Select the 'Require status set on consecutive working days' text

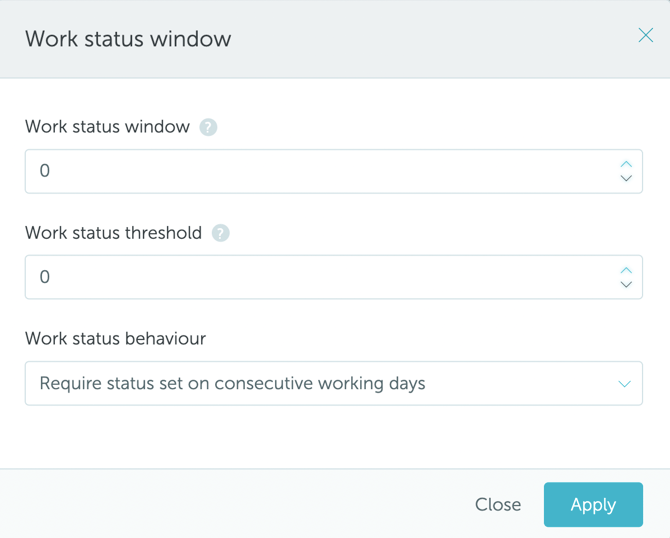[x=232, y=383]
